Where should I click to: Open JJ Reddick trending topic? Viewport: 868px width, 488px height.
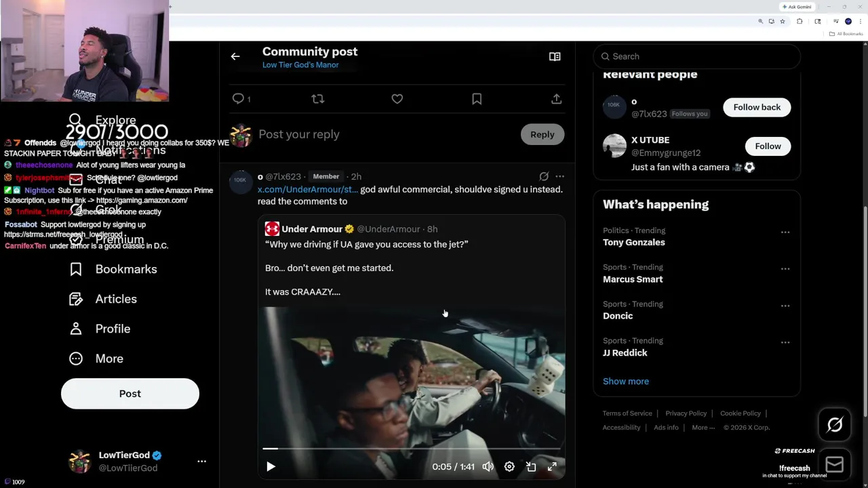point(625,352)
